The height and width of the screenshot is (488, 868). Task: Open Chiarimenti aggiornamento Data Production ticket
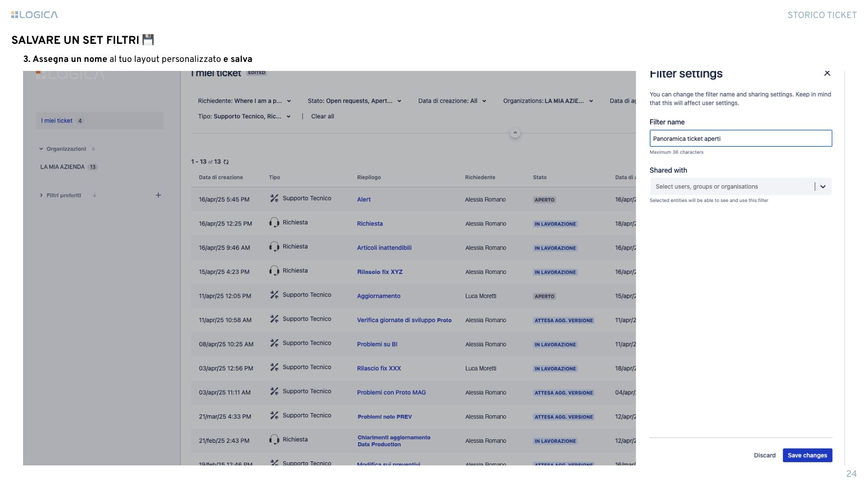[394, 441]
